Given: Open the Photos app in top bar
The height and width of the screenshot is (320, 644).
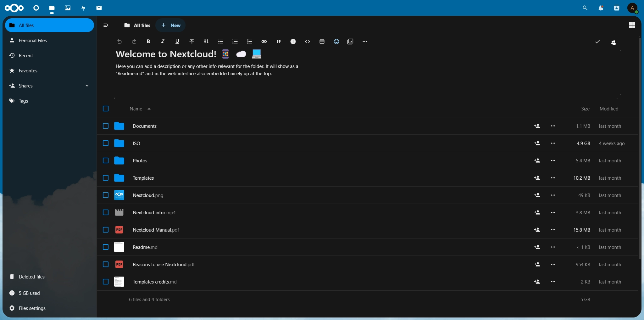Looking at the screenshot, I should tap(68, 8).
